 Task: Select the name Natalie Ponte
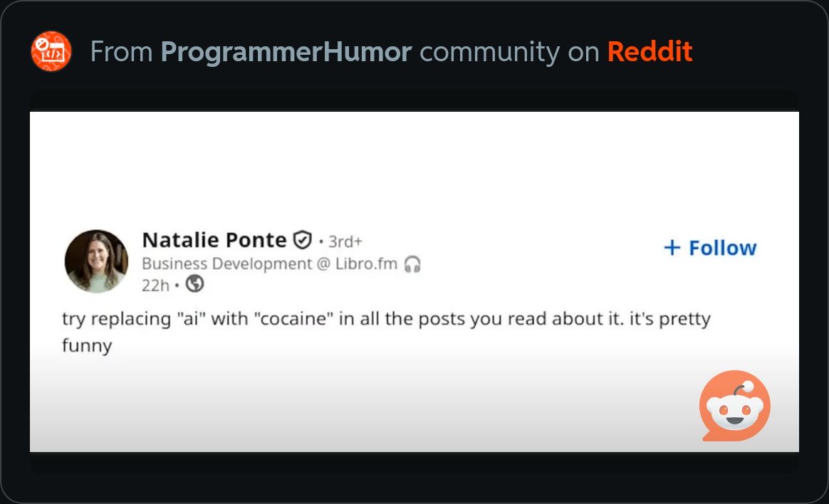214,240
